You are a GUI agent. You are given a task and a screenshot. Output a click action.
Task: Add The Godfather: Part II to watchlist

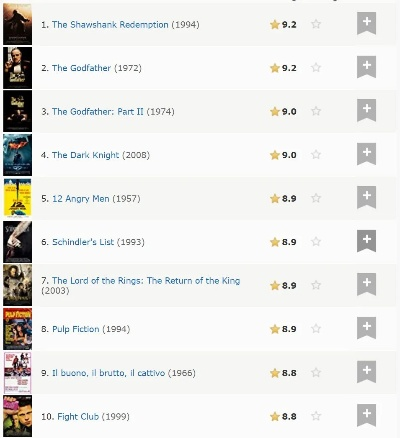pos(366,110)
